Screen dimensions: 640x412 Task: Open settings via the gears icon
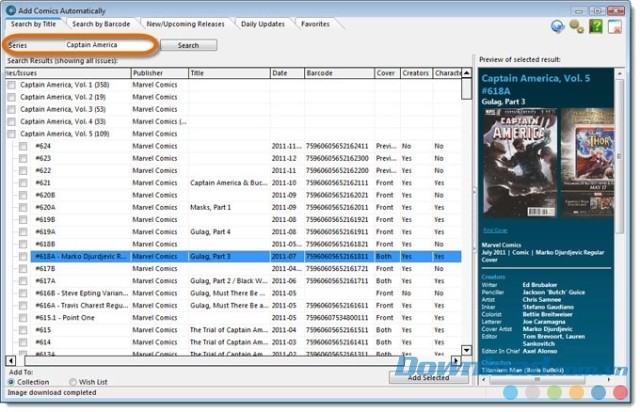tap(577, 26)
